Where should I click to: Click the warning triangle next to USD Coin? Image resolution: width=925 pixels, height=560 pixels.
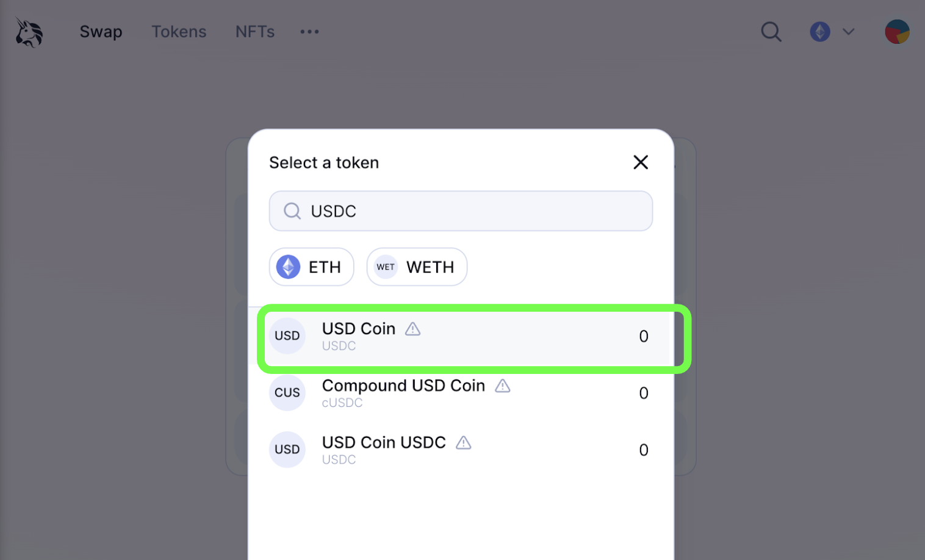click(413, 329)
